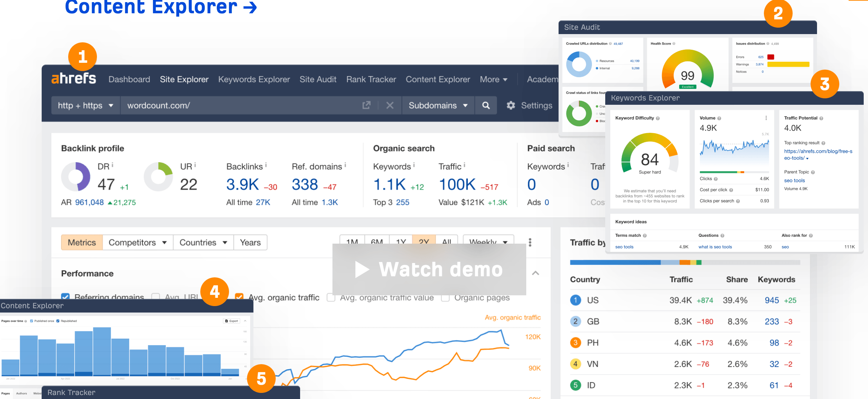Open Rank Tracker nav item

(371, 79)
